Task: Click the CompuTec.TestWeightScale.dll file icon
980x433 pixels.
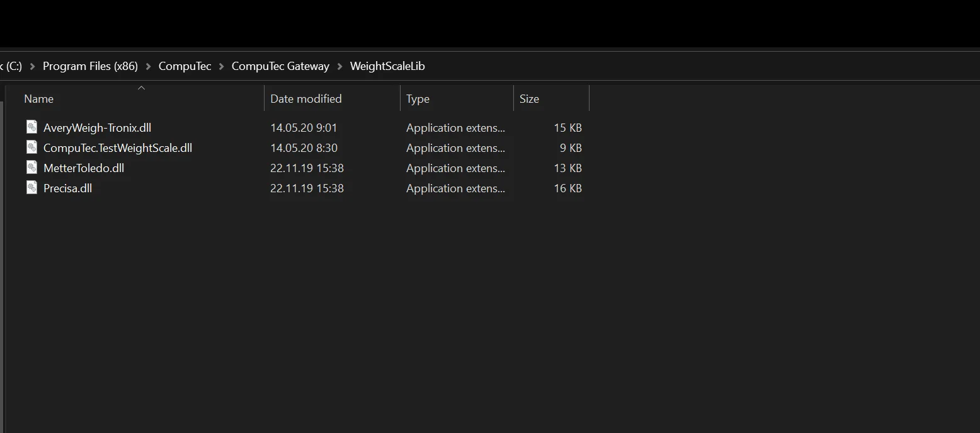Action: (31, 147)
